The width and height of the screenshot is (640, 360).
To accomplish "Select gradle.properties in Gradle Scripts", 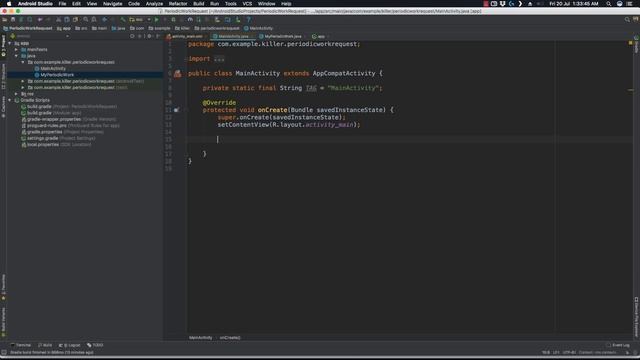I will (x=62, y=132).
